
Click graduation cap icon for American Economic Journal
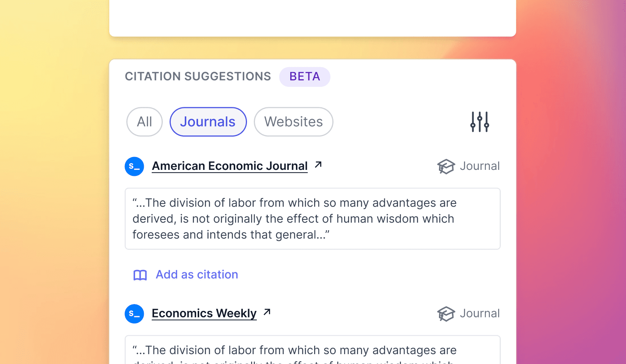(446, 166)
